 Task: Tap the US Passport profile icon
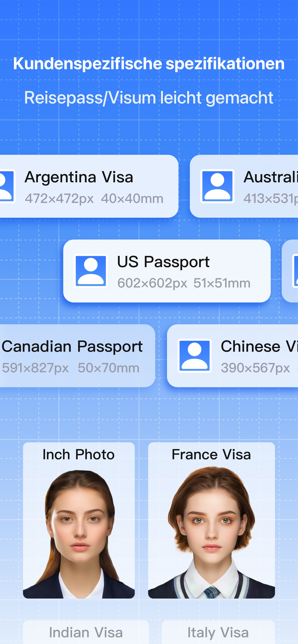tap(91, 271)
